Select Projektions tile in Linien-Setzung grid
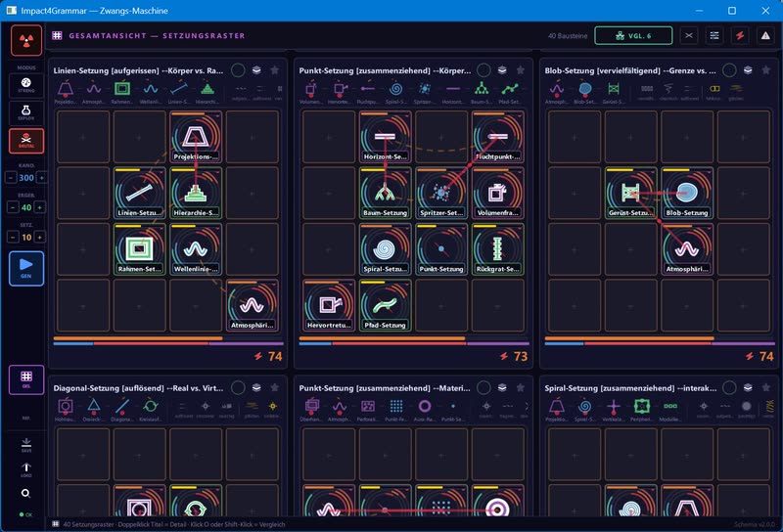Viewport: 783px width, 532px height. point(196,137)
